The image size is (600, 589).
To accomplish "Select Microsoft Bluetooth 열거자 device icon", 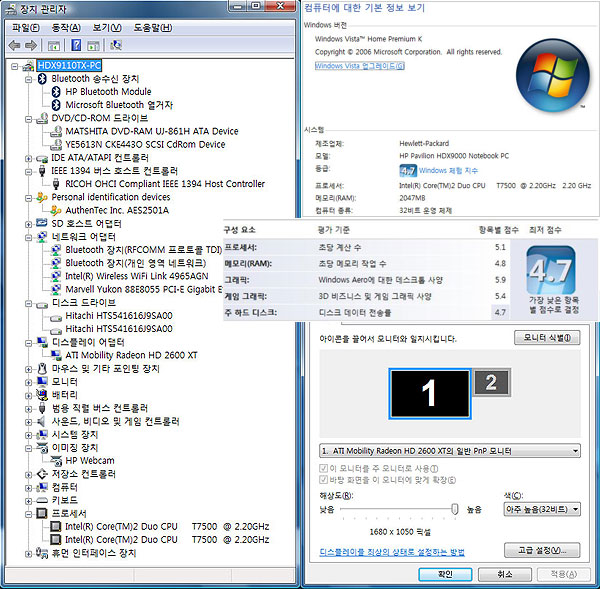I will [x=56, y=105].
